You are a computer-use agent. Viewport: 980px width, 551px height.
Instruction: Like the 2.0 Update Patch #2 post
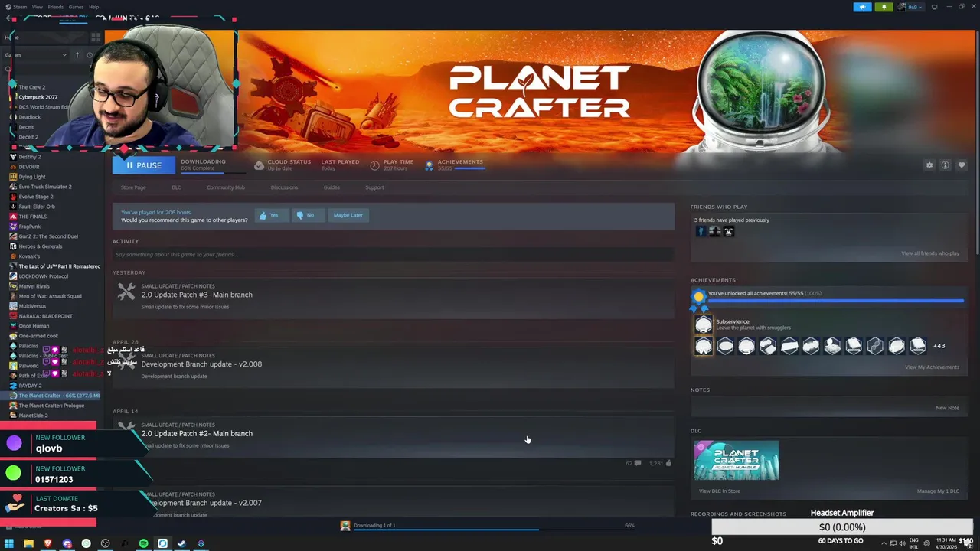click(668, 463)
